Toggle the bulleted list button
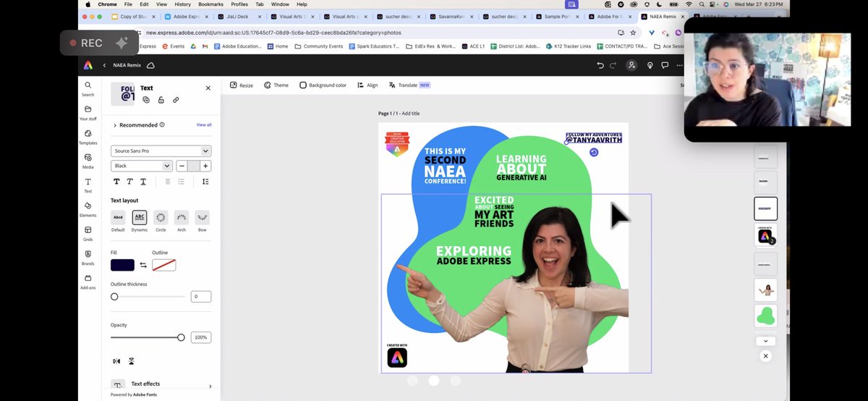868x401 pixels. pos(182,182)
